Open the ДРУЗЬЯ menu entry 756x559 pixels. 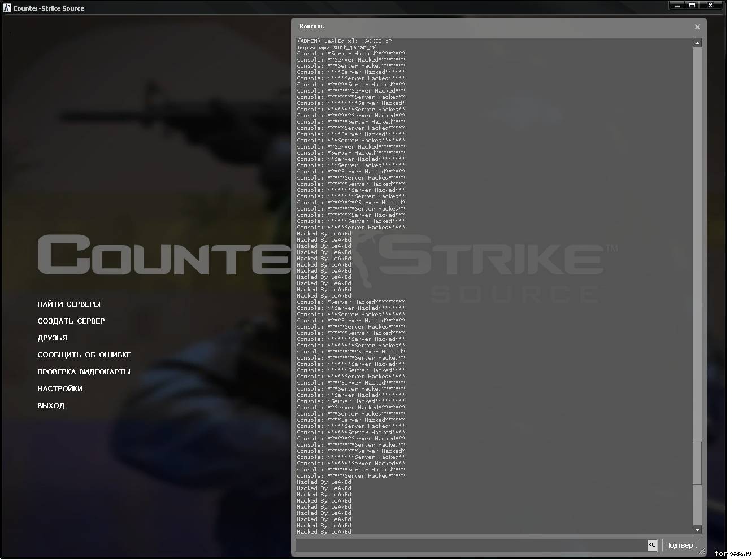point(52,338)
